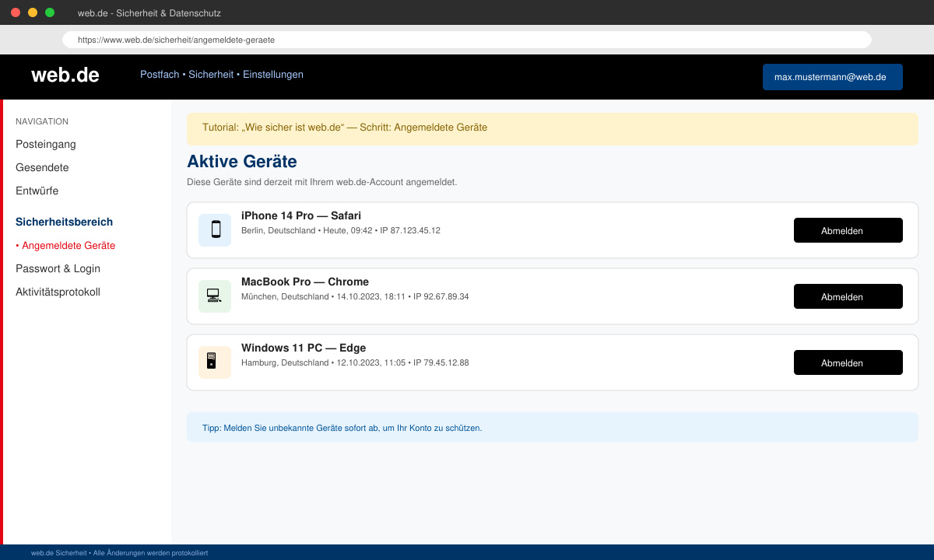Sign out the MacBook Pro Chrome session
Viewport: 934px width, 560px height.
pyautogui.click(x=848, y=296)
